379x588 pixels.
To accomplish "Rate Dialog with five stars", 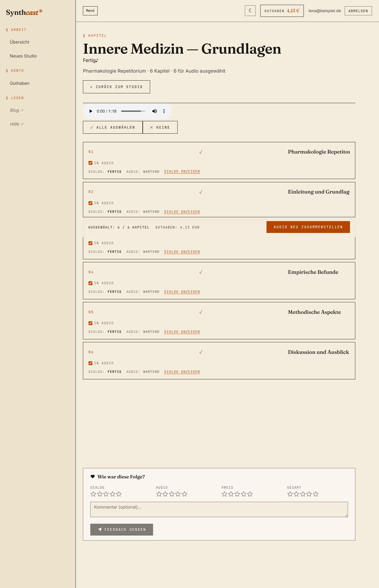I will pos(119,494).
